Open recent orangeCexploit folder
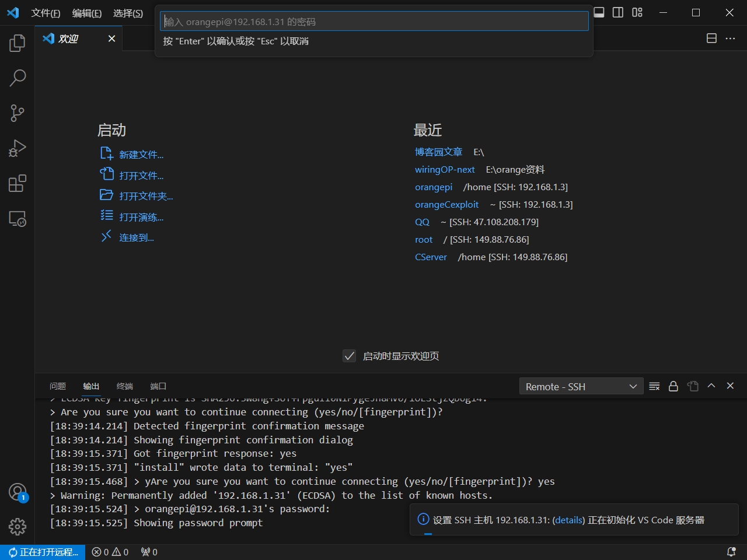 (x=446, y=204)
